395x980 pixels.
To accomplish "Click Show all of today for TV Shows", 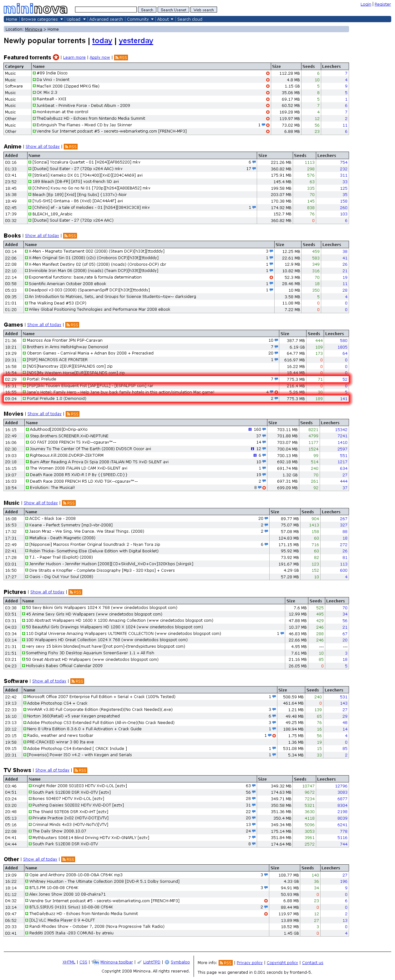I will (53, 770).
